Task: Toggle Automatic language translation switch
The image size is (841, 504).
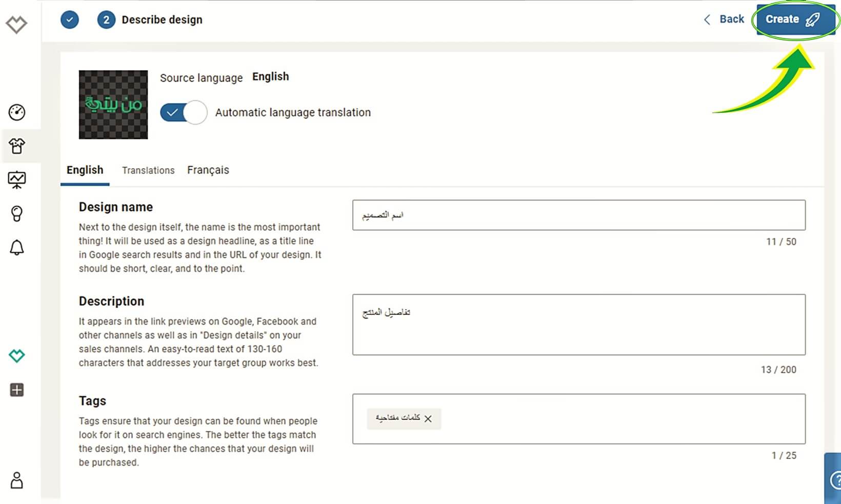Action: [184, 112]
